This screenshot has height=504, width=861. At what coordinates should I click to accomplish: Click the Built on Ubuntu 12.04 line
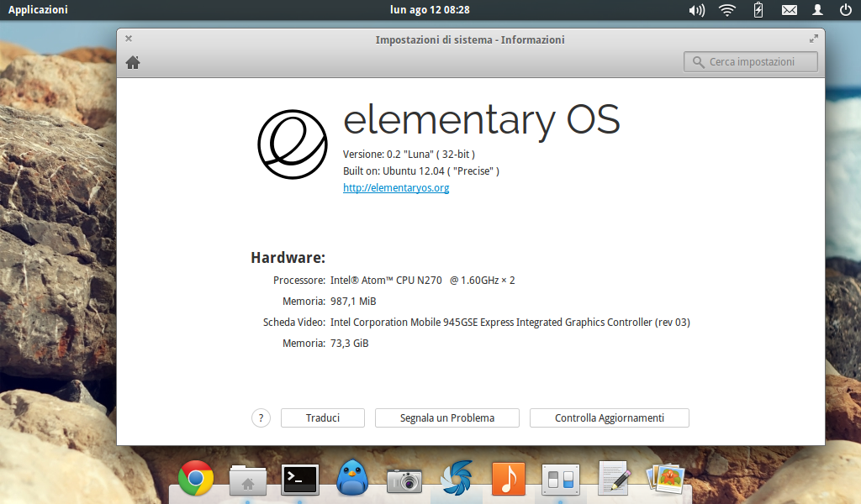(421, 171)
